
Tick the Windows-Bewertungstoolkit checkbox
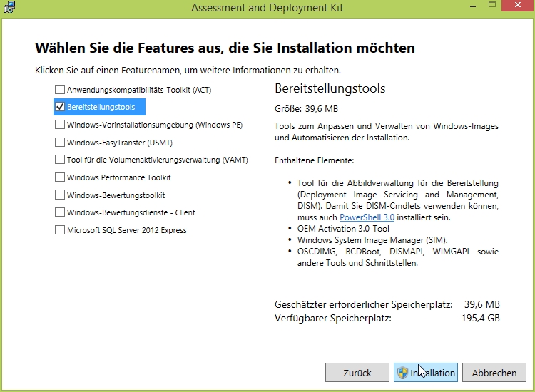point(60,195)
